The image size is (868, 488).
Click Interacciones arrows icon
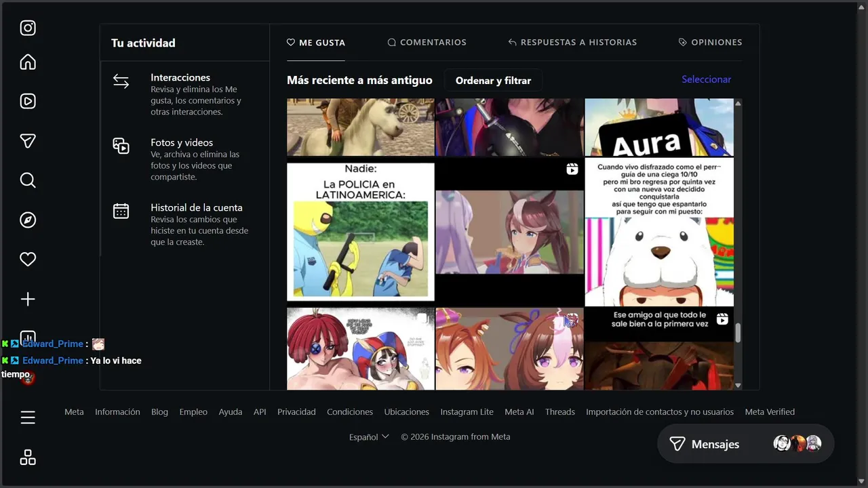tap(121, 81)
